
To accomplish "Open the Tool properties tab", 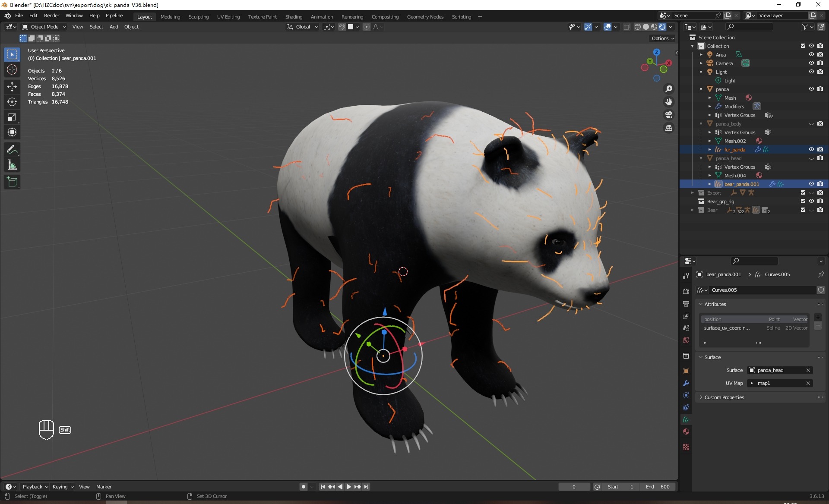I will coord(686,276).
